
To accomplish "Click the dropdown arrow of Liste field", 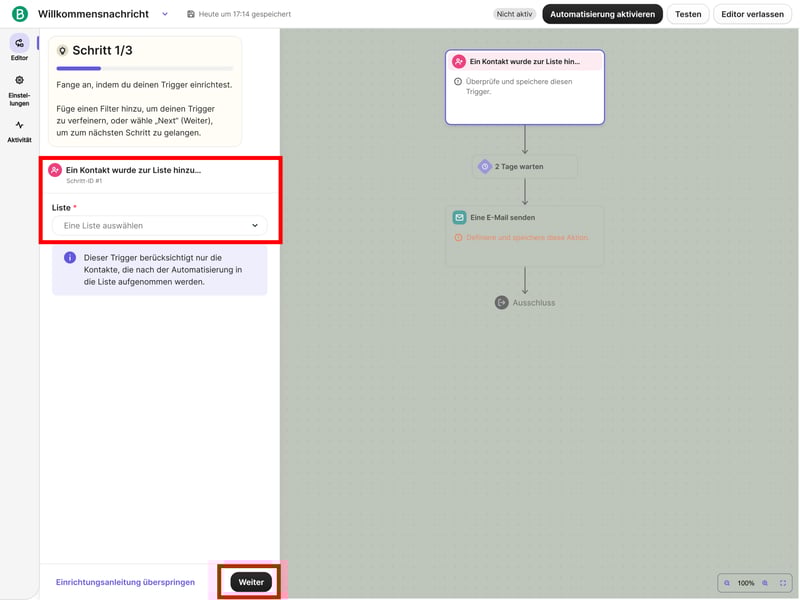I will 255,226.
